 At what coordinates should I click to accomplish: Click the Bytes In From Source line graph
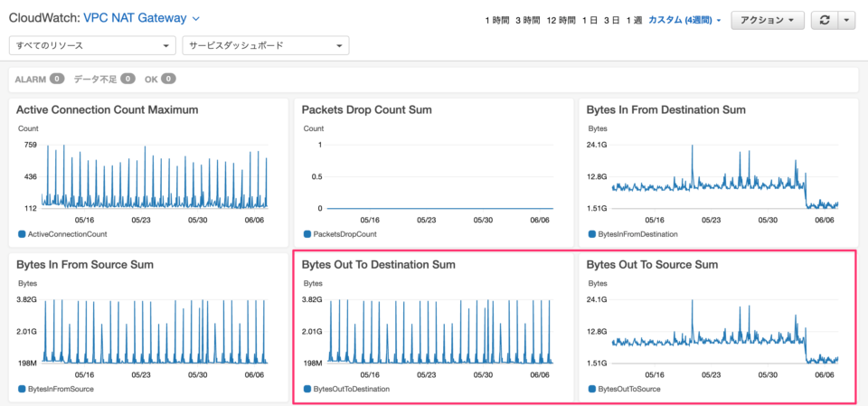[x=155, y=331]
